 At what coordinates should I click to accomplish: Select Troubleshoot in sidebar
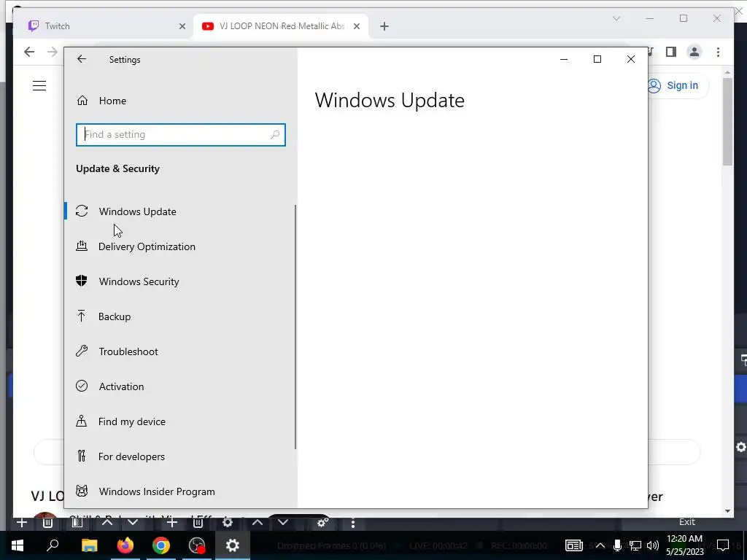[x=179, y=351]
